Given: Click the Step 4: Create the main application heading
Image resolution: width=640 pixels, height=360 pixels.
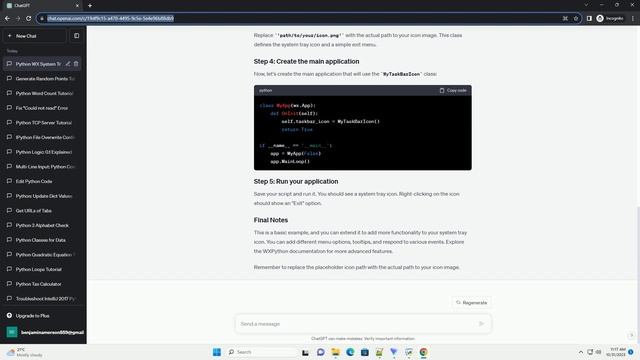Looking at the screenshot, I should click(306, 61).
